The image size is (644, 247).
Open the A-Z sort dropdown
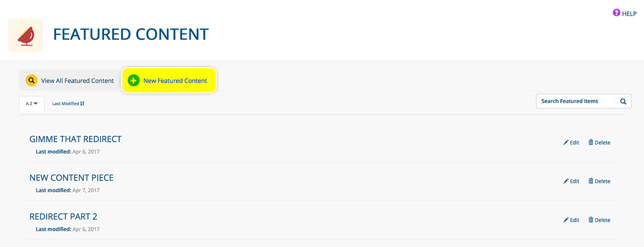32,104
